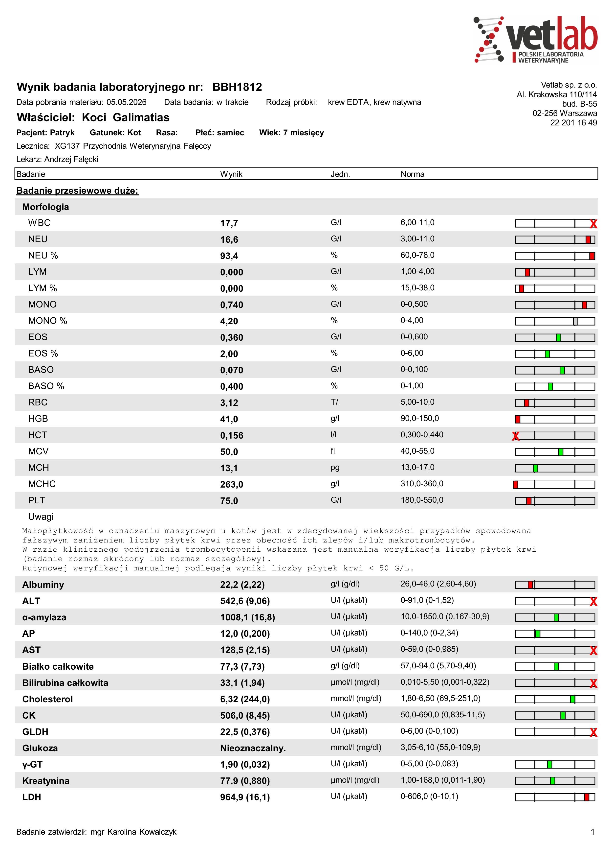This screenshot has height=868, width=613.
Task: Select the sampling date "05.05.2026"
Action: 127,102
